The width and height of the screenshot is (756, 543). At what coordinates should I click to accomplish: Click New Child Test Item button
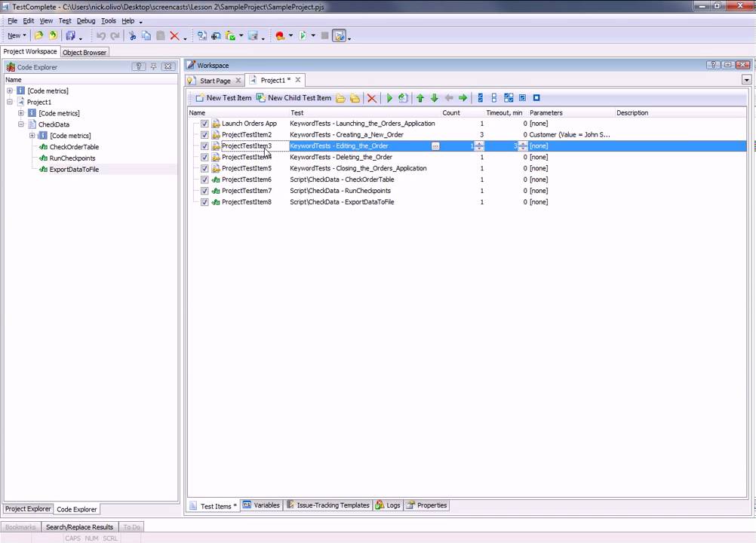pyautogui.click(x=293, y=98)
